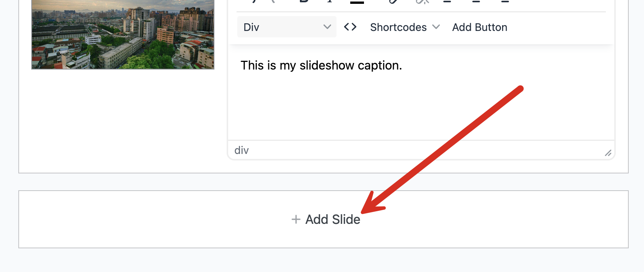Image resolution: width=644 pixels, height=272 pixels.
Task: Click the plus icon beside Add Slide
Action: pyautogui.click(x=296, y=219)
